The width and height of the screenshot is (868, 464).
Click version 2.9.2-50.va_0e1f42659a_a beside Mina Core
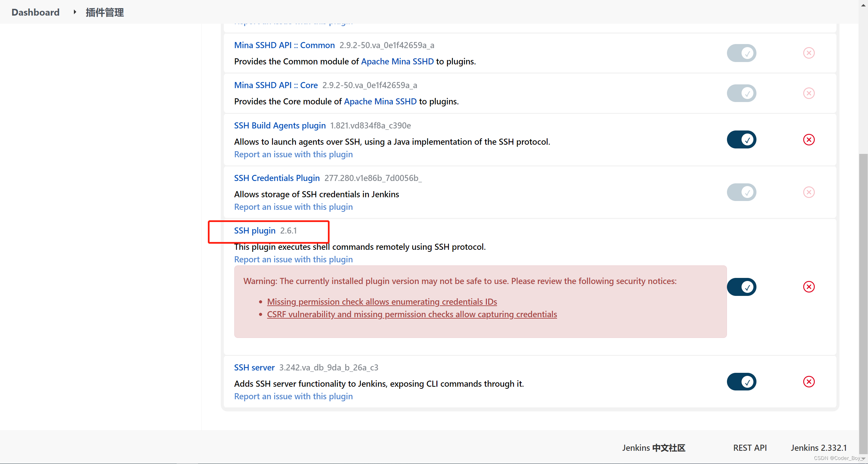click(x=370, y=85)
